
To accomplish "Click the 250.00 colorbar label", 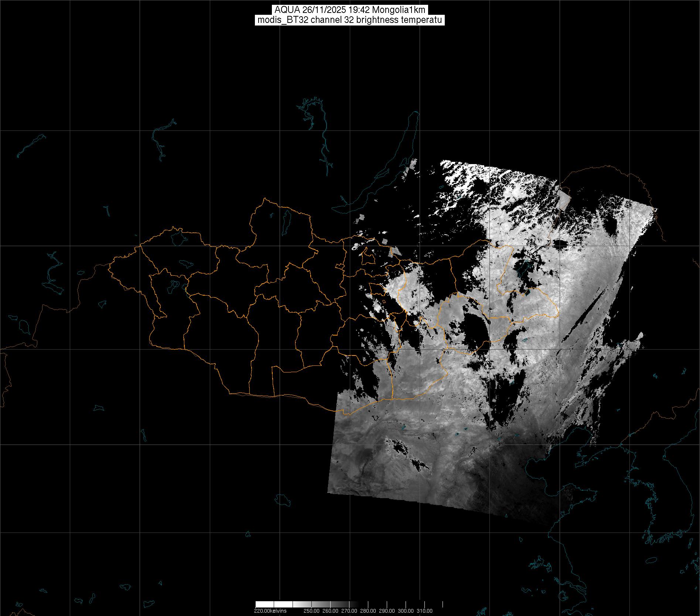I will tap(311, 610).
